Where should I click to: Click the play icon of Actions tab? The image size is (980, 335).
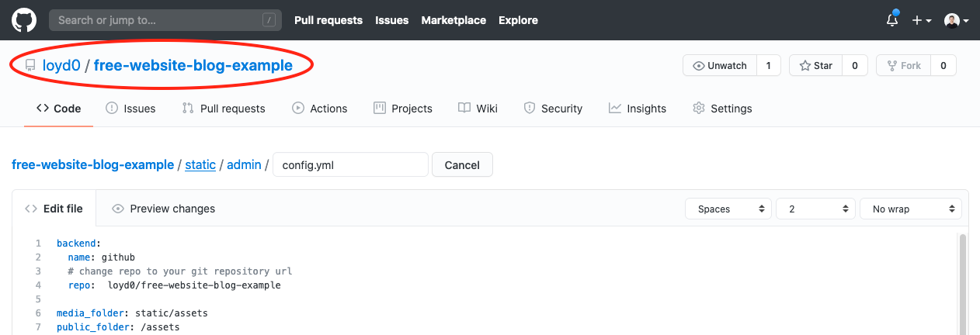click(298, 109)
